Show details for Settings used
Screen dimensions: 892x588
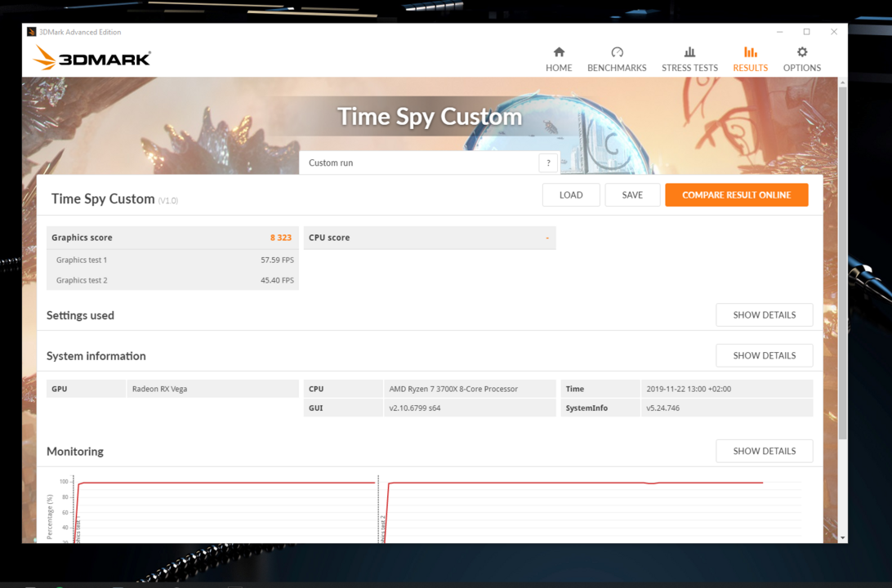coord(764,315)
